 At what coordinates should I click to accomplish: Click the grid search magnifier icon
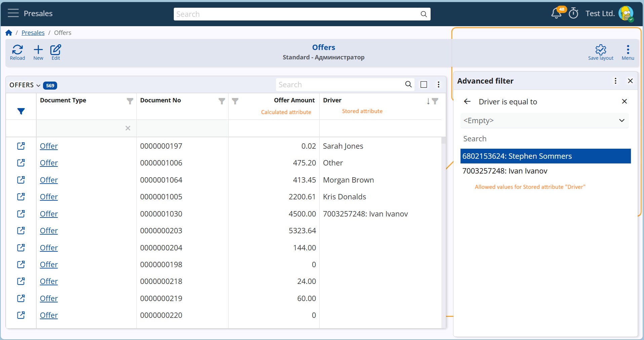coord(408,85)
